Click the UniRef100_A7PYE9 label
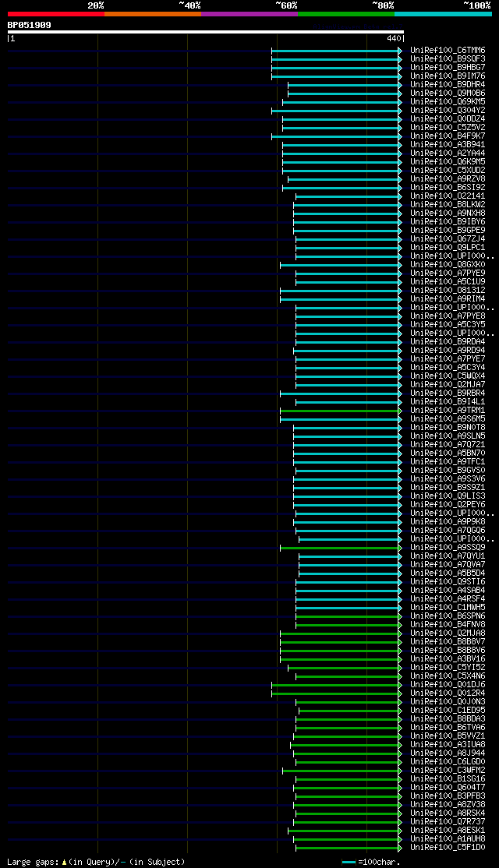This screenshot has width=499, height=868. coord(448,273)
